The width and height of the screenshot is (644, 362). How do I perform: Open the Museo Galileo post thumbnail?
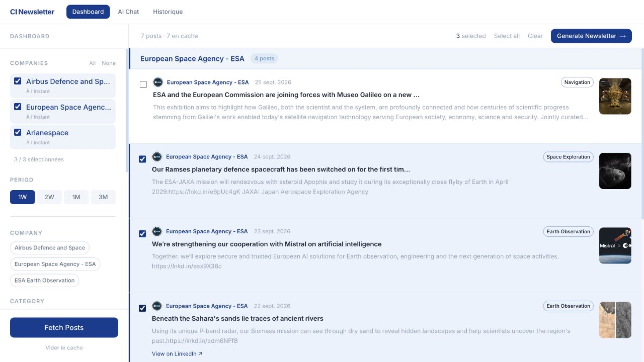tap(615, 96)
